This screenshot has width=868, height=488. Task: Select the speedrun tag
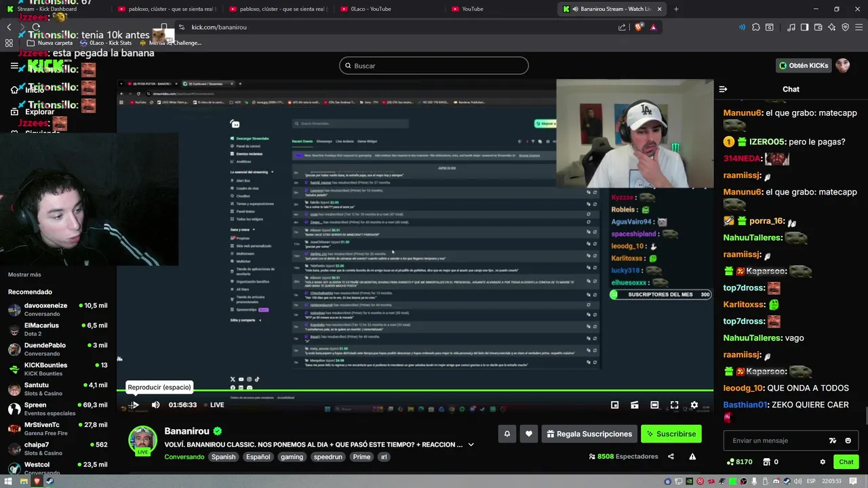(328, 457)
